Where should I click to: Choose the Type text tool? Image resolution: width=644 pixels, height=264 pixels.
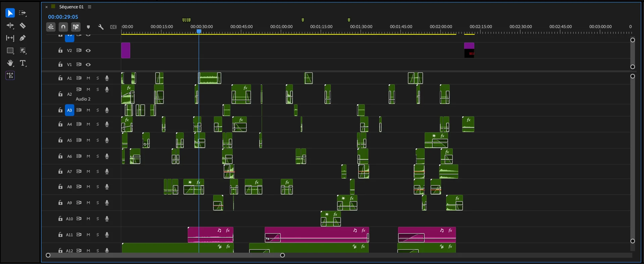[x=23, y=63]
